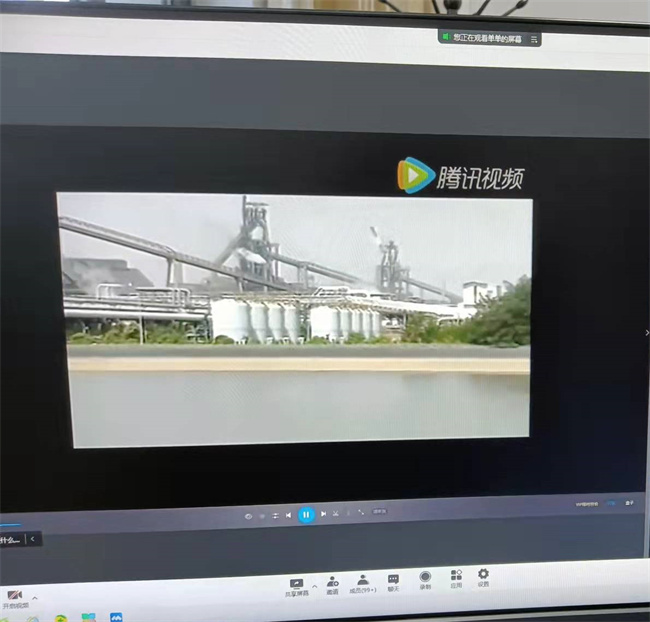Click the factory video frame
The width and height of the screenshot is (650, 622).
pyautogui.click(x=295, y=319)
